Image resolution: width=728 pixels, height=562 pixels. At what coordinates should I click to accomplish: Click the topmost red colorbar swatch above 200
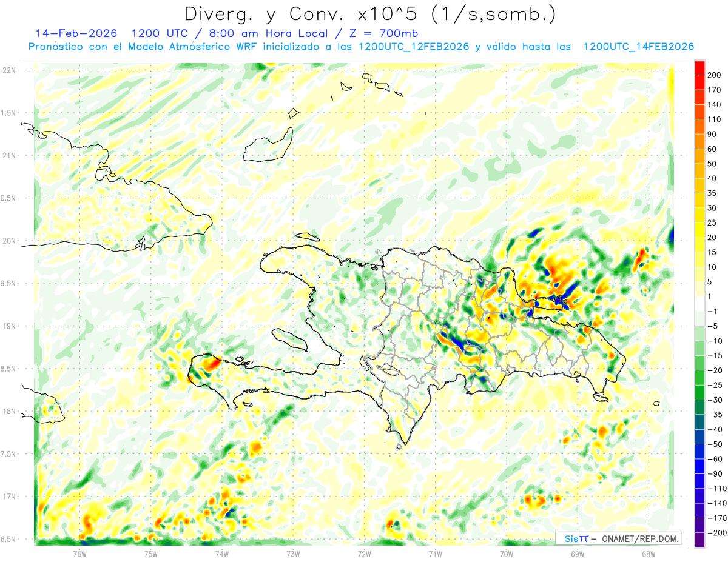point(699,68)
